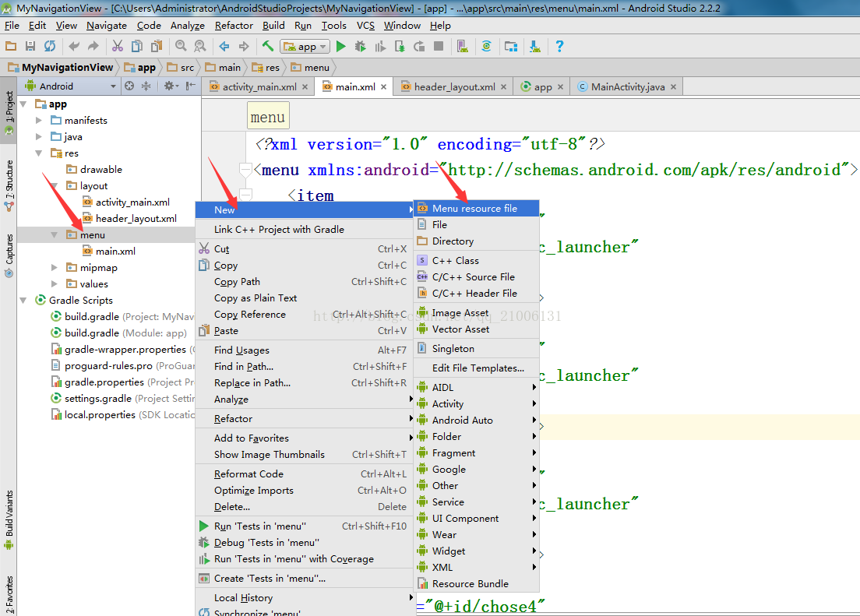The height and width of the screenshot is (616, 860).
Task: Choose Reformat Code in context menu
Action: (x=303, y=474)
